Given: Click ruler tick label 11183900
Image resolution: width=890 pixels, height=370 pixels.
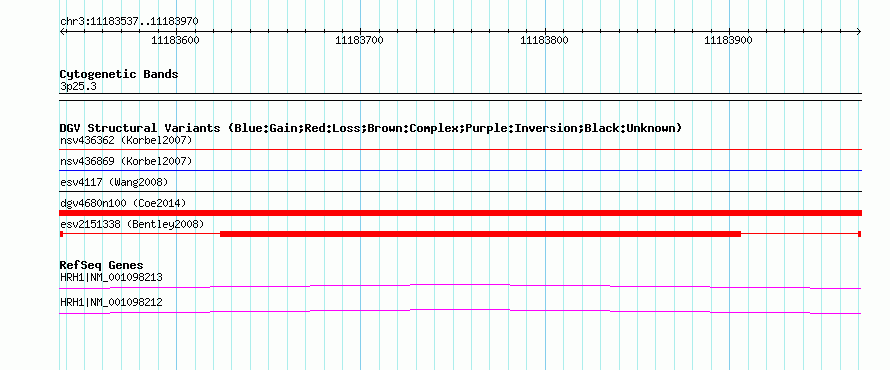Looking at the screenshot, I should pyautogui.click(x=728, y=40).
